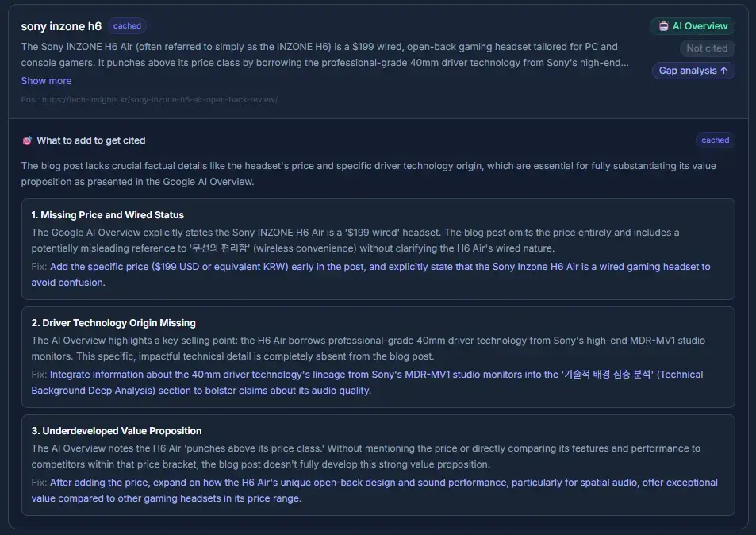The image size is (756, 535).
Task: Click the summary paragraph about lacking factual details
Action: coord(368,174)
